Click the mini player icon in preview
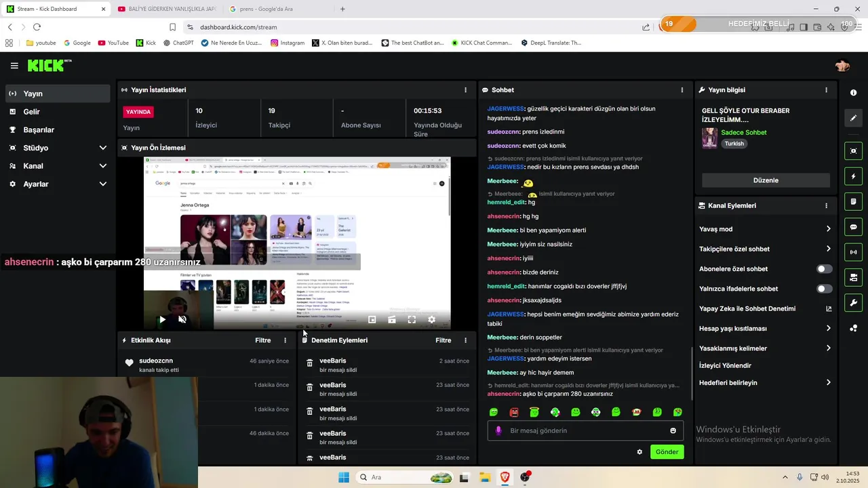 point(372,319)
